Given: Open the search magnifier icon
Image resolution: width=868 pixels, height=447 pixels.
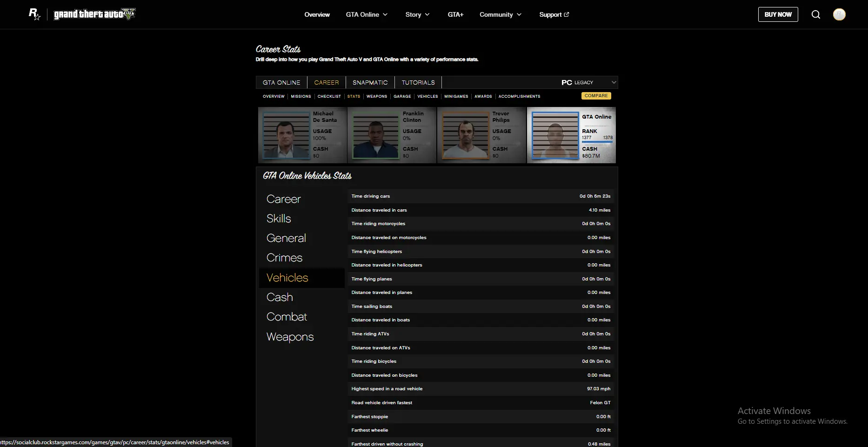Looking at the screenshot, I should click(x=815, y=14).
